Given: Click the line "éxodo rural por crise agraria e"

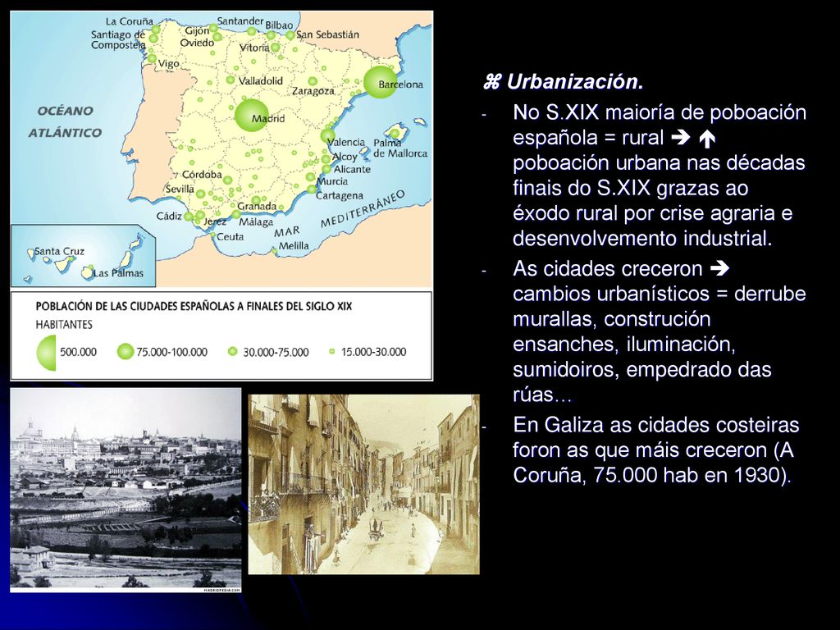Looking at the screenshot, I should pos(652,213).
